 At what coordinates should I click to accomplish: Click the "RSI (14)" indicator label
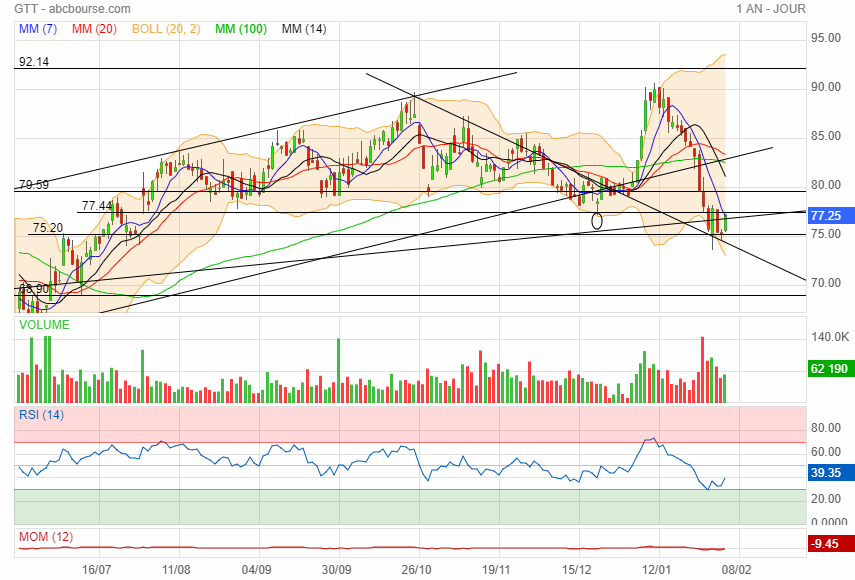[x=41, y=415]
